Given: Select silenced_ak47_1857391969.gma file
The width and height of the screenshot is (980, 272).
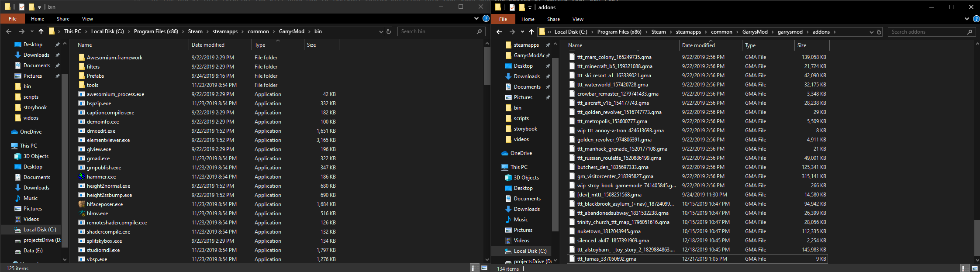Looking at the screenshot, I should tap(697, 241).
